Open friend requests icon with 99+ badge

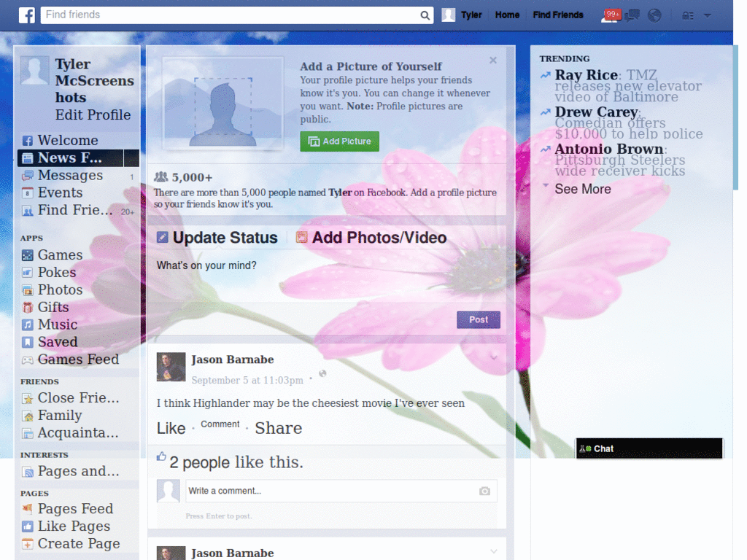click(611, 15)
